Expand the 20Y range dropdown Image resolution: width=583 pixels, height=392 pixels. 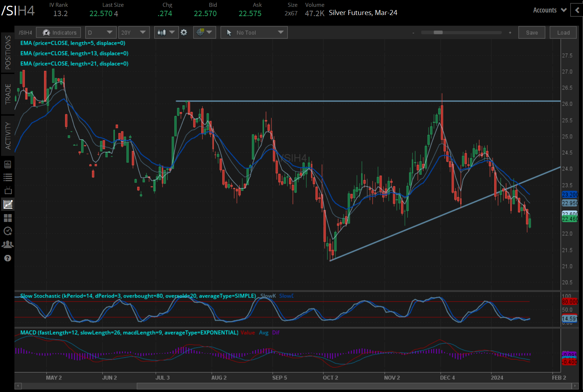tap(134, 33)
